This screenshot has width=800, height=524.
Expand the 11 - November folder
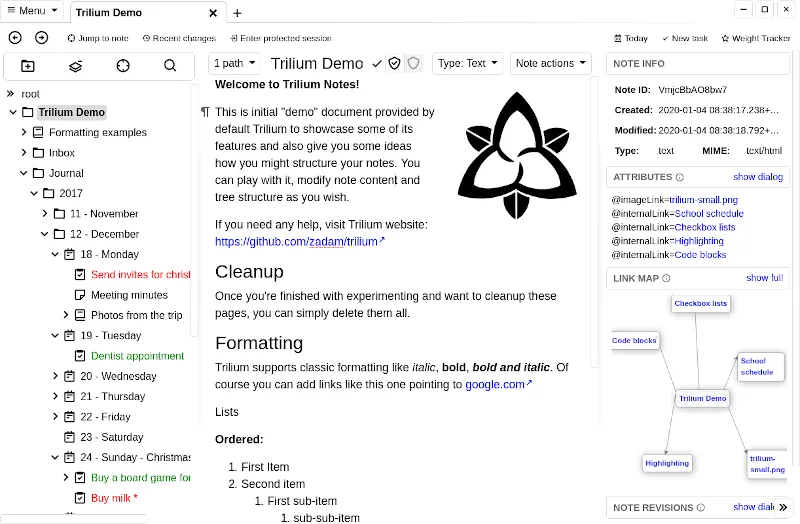point(45,214)
